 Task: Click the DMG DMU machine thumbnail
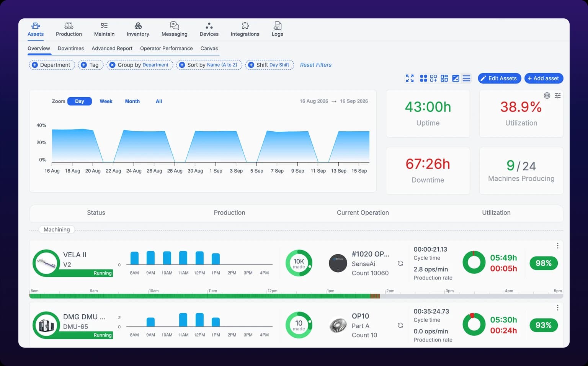point(46,325)
